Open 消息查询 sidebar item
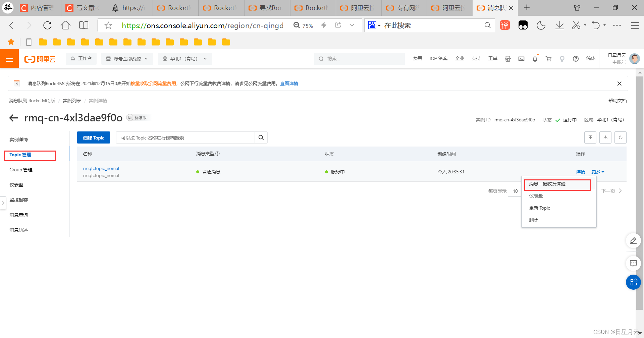Image resolution: width=644 pixels, height=338 pixels. point(18,215)
